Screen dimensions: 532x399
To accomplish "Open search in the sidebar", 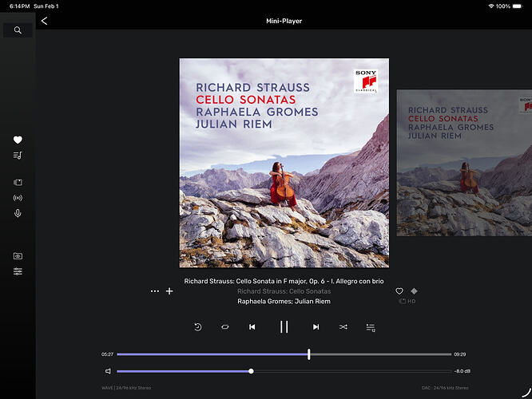I will tap(18, 30).
